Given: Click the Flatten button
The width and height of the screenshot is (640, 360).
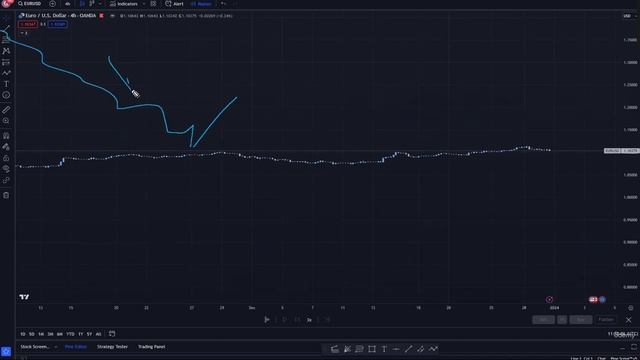Looking at the screenshot, I should coord(606,320).
